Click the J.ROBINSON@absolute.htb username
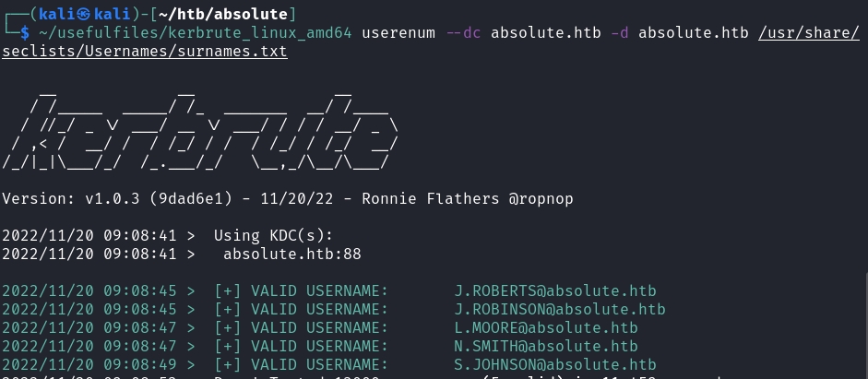Viewport: 868px width, 379px height. click(x=559, y=310)
